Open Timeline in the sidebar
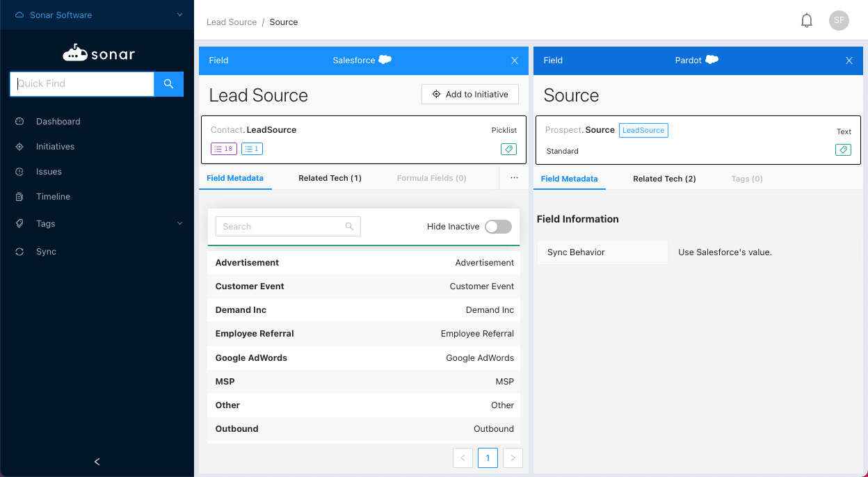The height and width of the screenshot is (477, 868). point(53,197)
